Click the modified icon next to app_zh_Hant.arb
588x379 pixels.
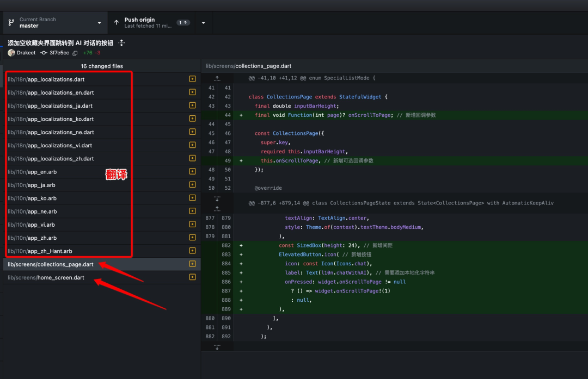[x=192, y=251]
